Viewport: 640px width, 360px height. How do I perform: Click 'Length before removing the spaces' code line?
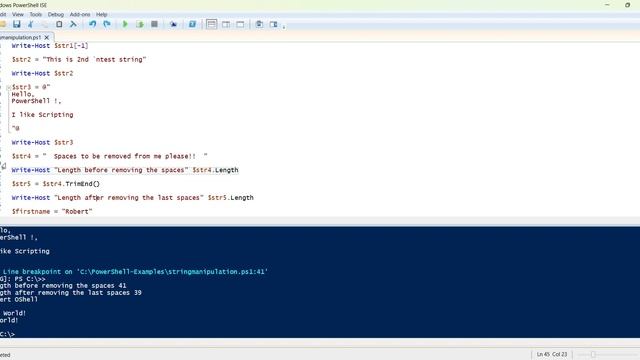125,170
